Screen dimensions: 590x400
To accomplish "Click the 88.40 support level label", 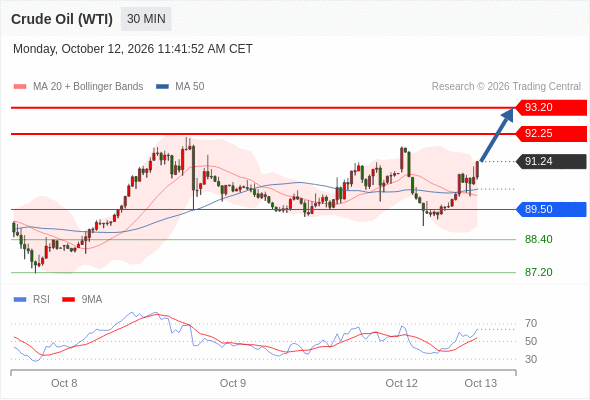I will [x=538, y=239].
